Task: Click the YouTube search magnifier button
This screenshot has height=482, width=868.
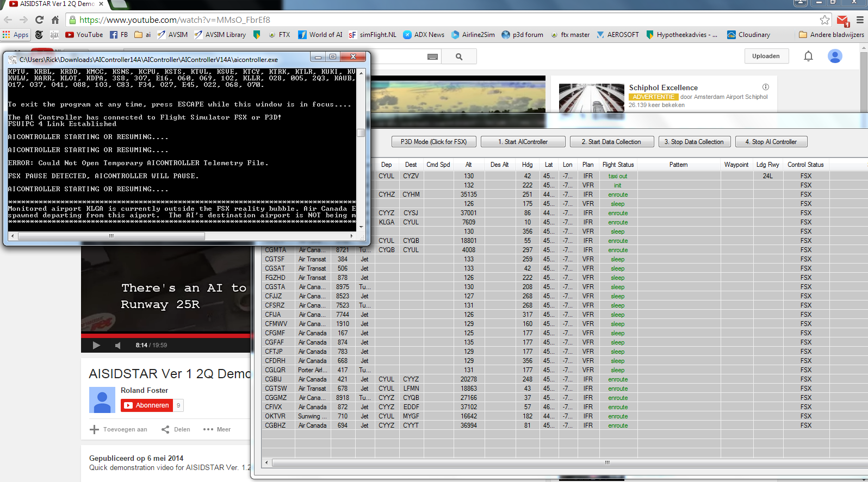Action: [x=459, y=57]
